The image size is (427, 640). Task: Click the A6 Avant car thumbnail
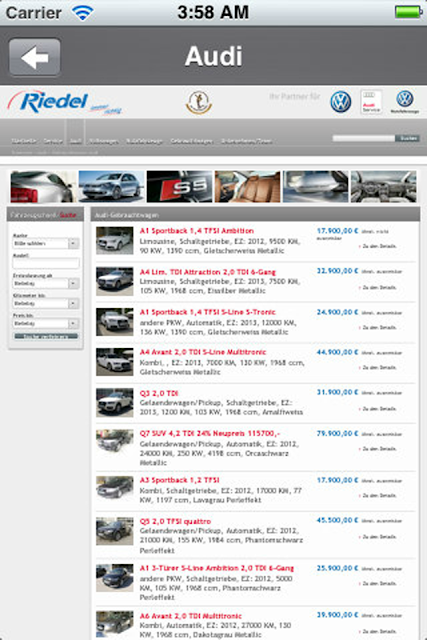(x=115, y=624)
